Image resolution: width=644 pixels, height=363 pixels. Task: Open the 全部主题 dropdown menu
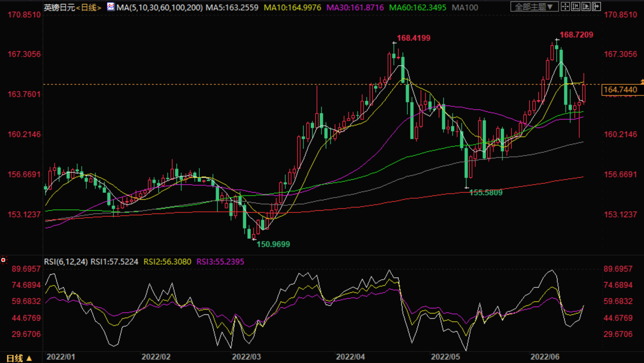click(x=534, y=7)
